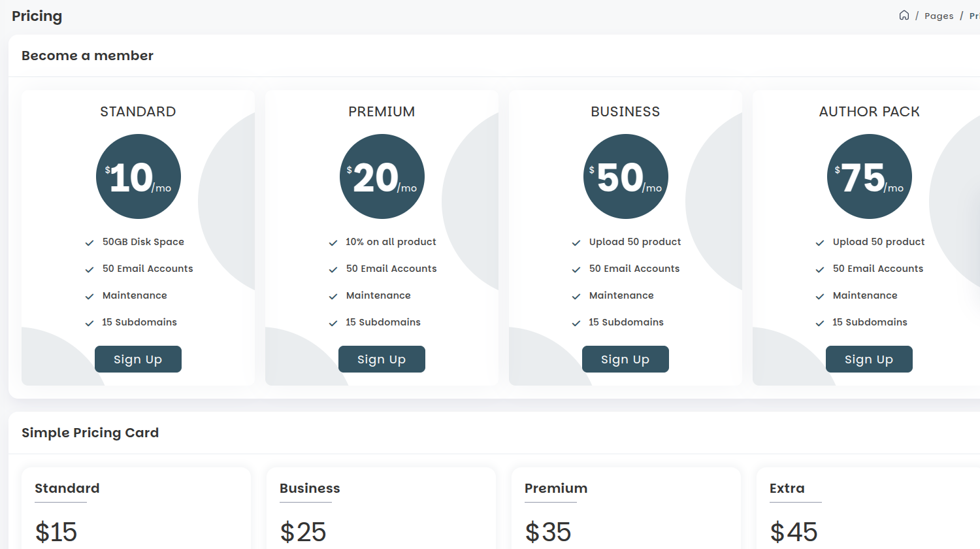Screen dimensions: 980x549
Task: Click the Premium $35 pricing card
Action: pyautogui.click(x=626, y=510)
